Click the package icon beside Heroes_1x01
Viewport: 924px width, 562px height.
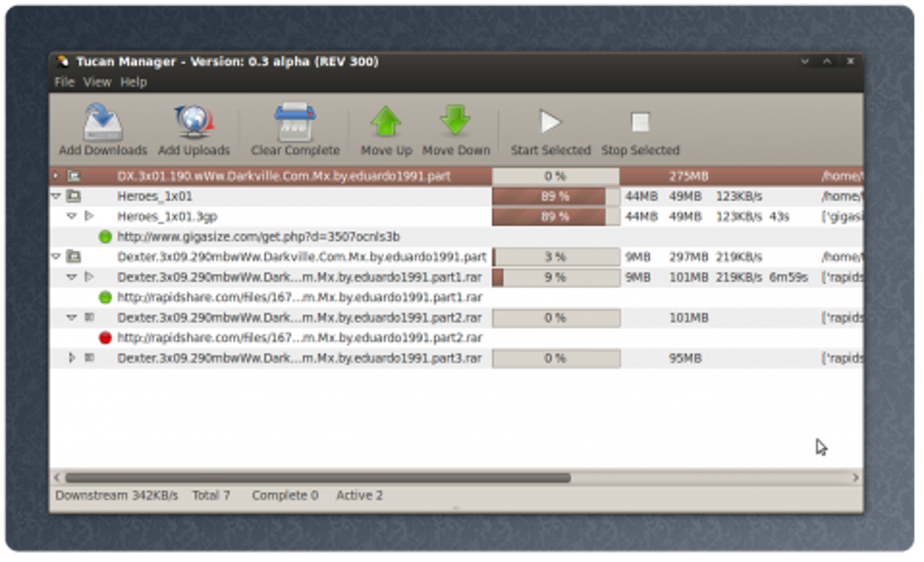pyautogui.click(x=73, y=196)
